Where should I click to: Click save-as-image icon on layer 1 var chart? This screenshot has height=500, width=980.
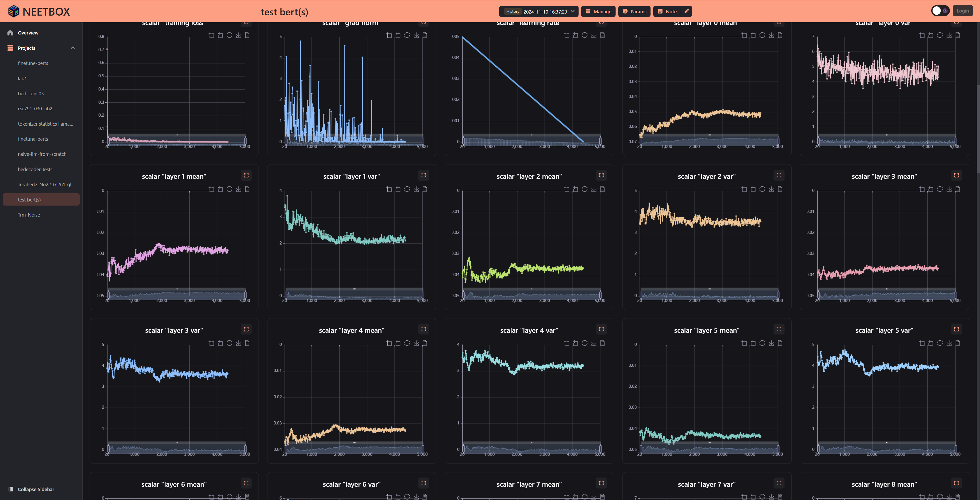[416, 189]
